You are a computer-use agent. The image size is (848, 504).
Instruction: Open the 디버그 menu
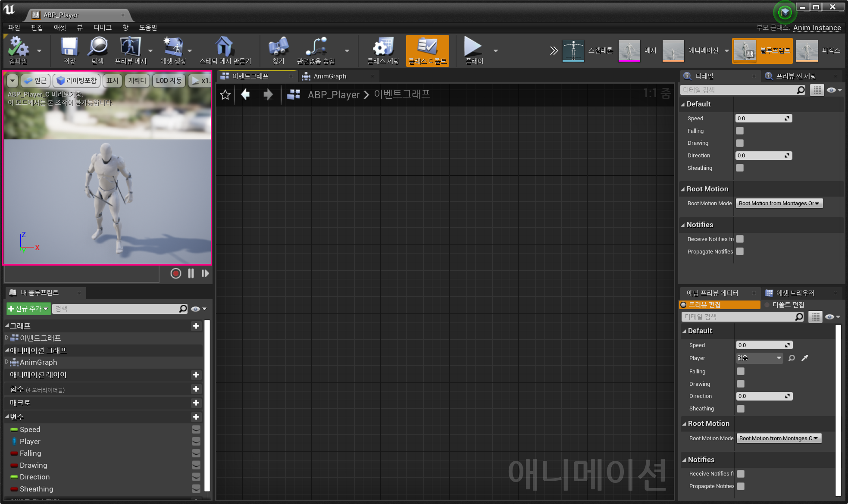[x=102, y=28]
